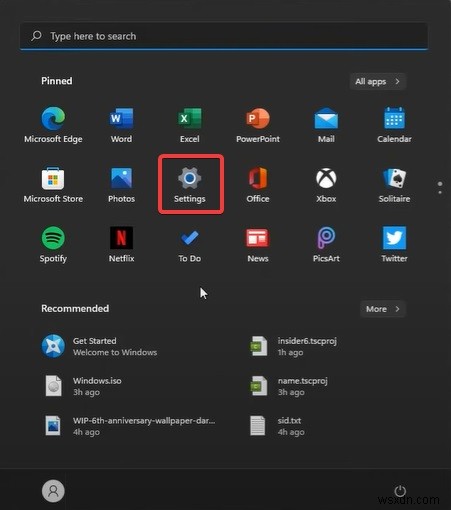Start PowerPoint from pinned apps
The image size is (451, 510).
(258, 125)
